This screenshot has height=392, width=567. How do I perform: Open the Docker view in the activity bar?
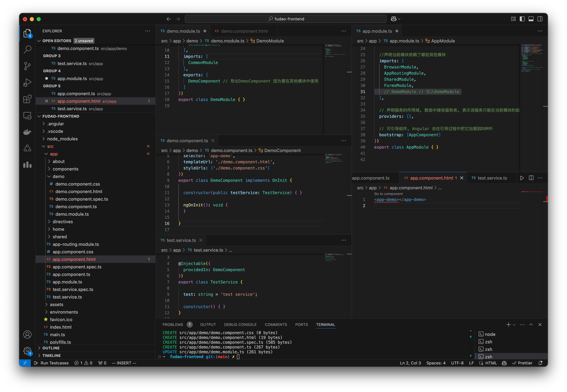(x=27, y=132)
